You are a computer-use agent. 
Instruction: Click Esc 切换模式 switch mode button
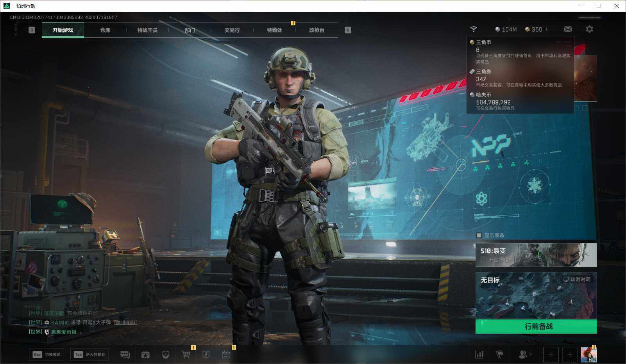coord(47,355)
